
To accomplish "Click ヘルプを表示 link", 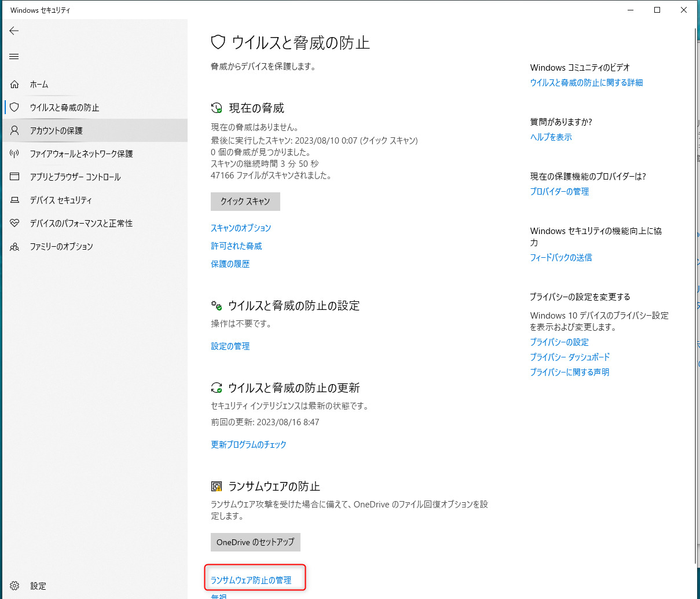I will 551,137.
